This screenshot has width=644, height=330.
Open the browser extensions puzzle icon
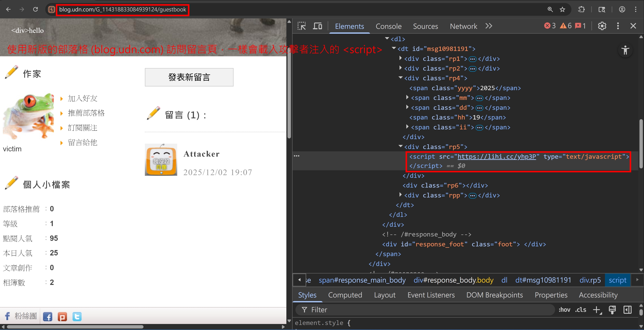pos(581,10)
